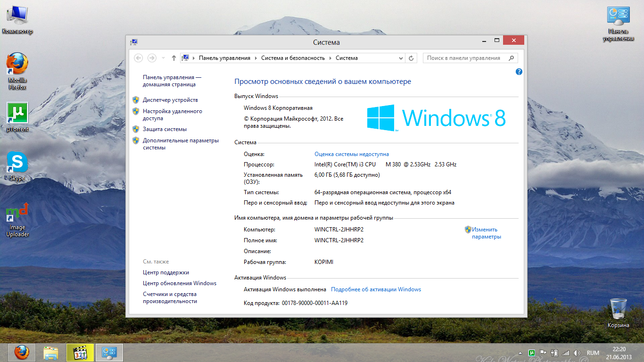The image size is (644, 362).
Task: Expand the chevron after Панель управления breadcrumb
Action: click(256, 58)
